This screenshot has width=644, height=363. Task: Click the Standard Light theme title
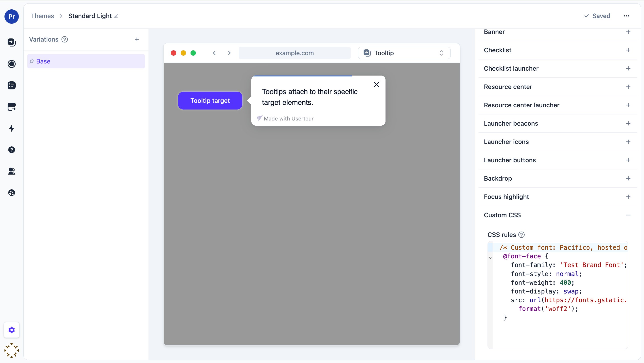pos(90,16)
